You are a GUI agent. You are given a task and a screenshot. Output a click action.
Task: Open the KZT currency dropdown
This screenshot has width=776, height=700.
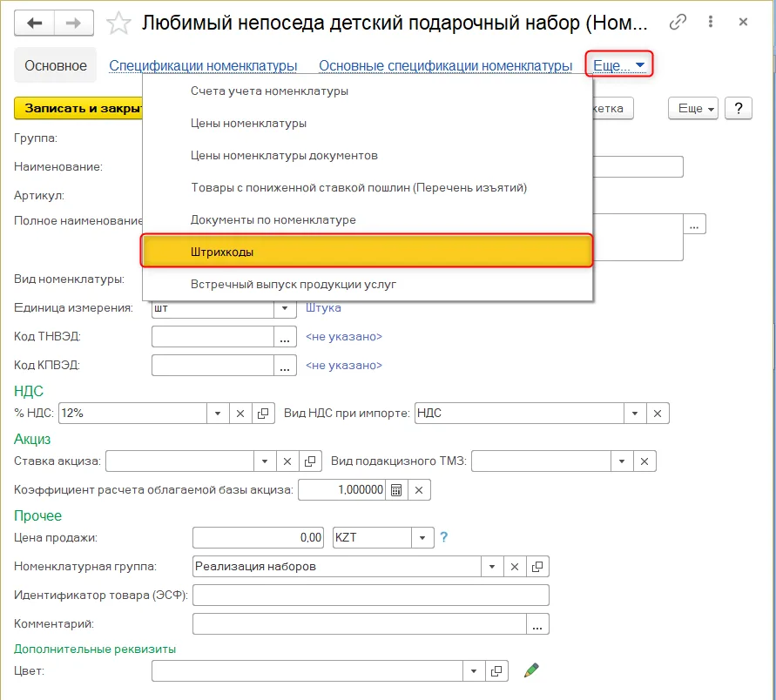point(422,538)
